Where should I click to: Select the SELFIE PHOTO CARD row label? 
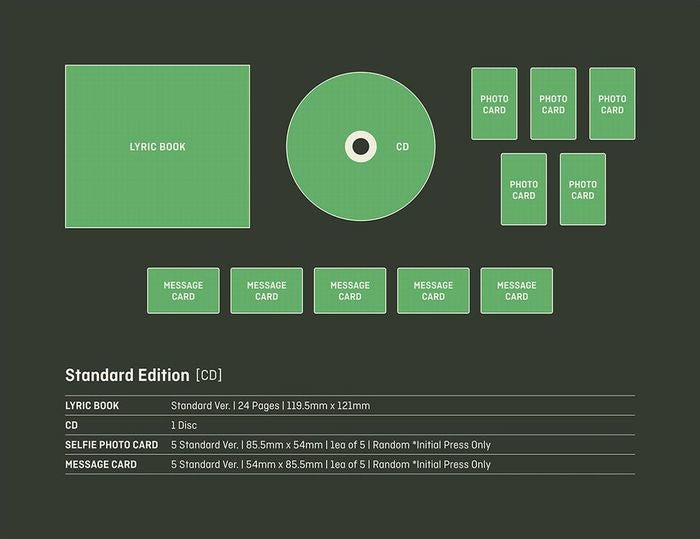click(x=111, y=445)
